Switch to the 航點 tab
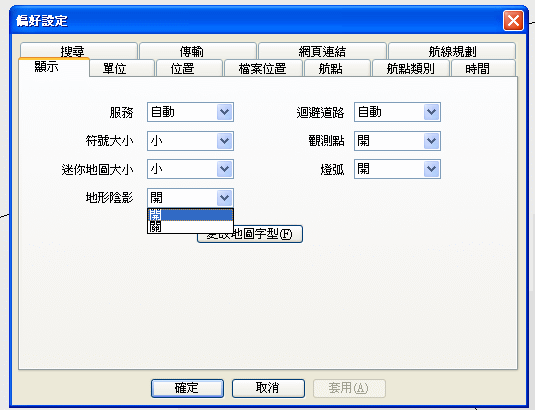The height and width of the screenshot is (410, 535). click(337, 68)
